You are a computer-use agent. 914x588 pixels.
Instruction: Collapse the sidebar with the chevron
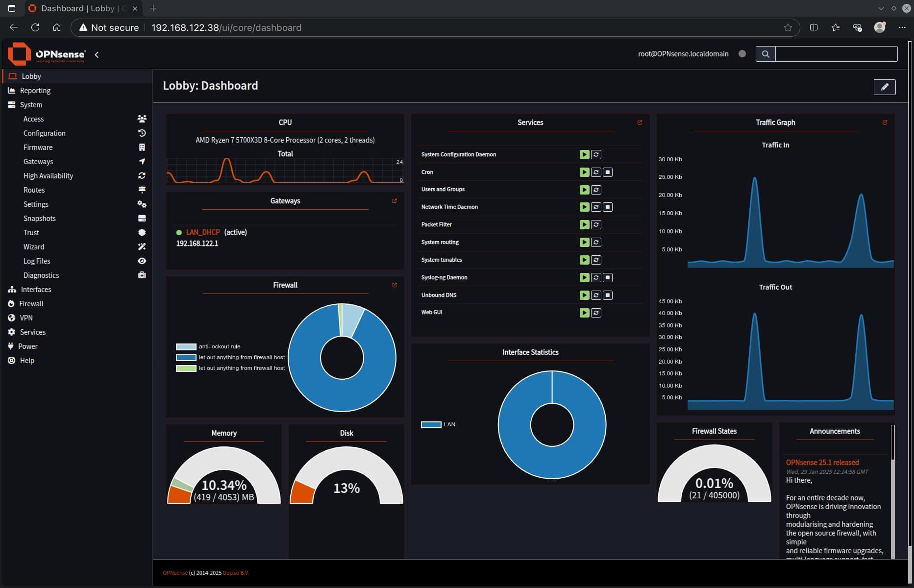[x=97, y=54]
